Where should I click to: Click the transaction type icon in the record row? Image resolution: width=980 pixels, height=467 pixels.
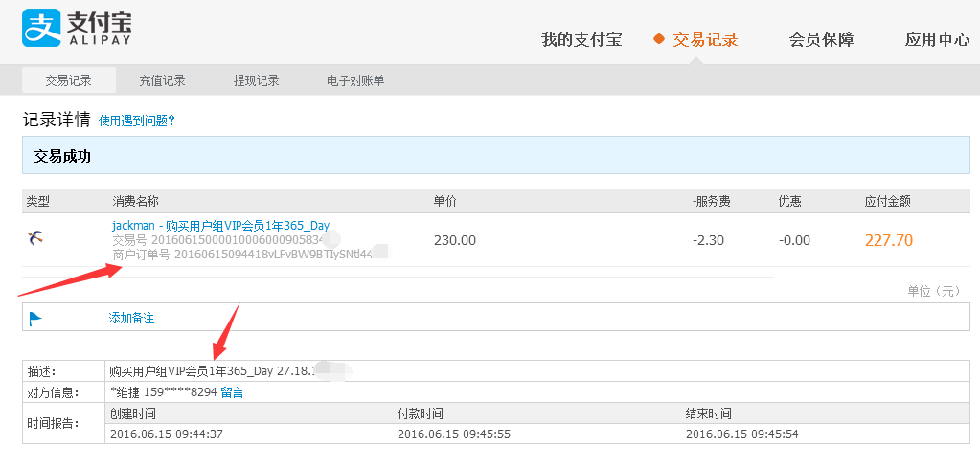(35, 239)
